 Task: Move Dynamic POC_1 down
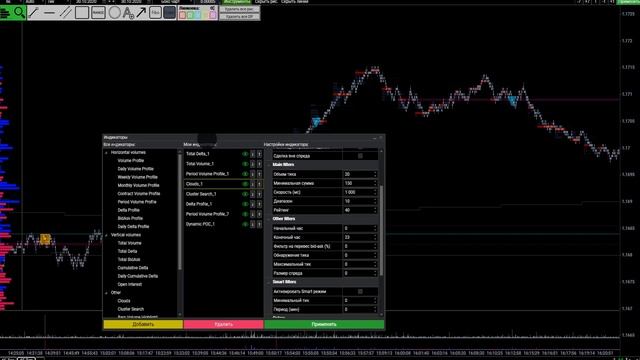253,224
